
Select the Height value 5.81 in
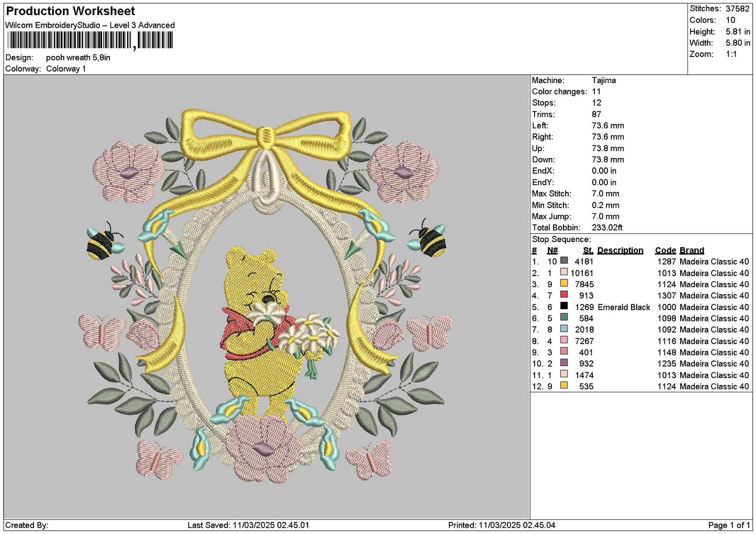click(x=738, y=31)
